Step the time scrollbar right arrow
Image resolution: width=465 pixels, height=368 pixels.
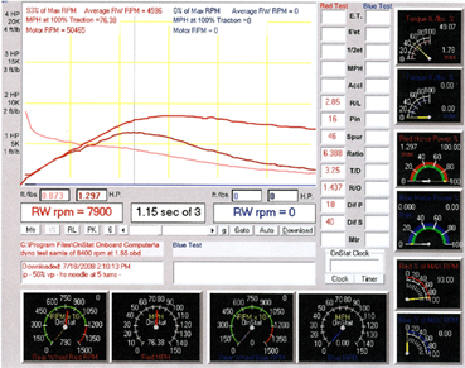[212, 230]
